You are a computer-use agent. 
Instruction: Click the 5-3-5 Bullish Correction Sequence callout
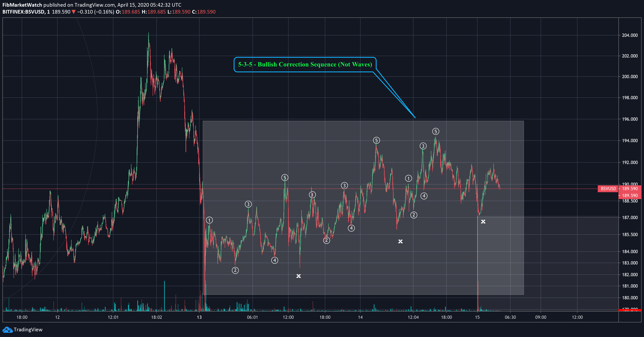(305, 64)
